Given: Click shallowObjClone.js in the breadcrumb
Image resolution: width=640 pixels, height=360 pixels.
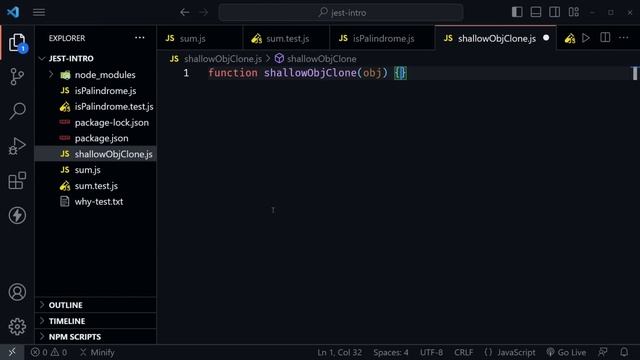Looking at the screenshot, I should pos(223,59).
